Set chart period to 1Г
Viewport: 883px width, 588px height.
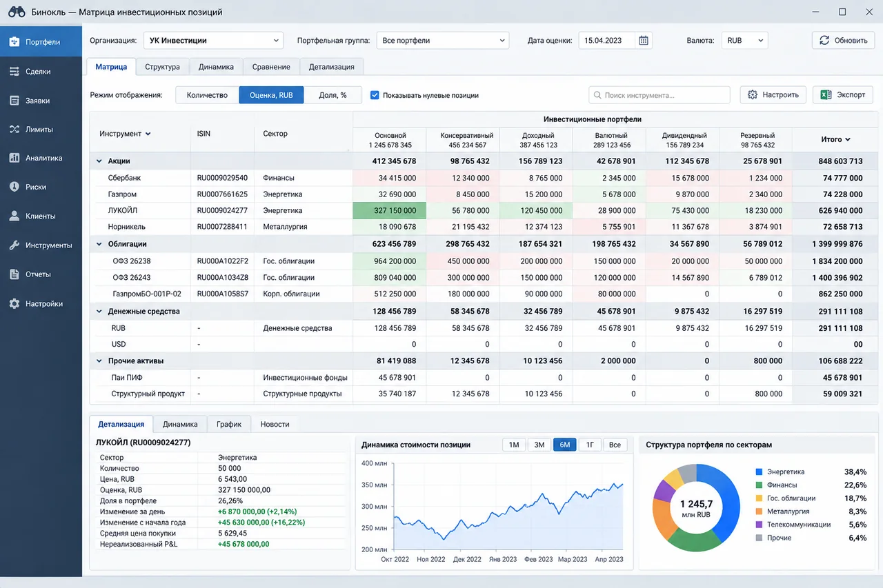pos(590,445)
